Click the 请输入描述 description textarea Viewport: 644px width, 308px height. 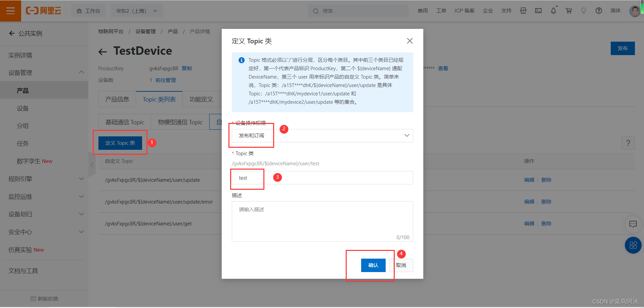coord(322,221)
